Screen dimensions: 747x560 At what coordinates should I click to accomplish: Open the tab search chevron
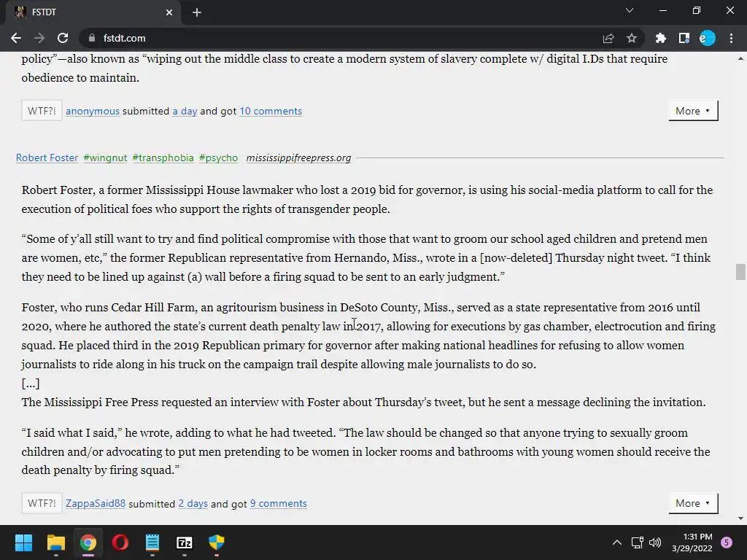pos(630,10)
